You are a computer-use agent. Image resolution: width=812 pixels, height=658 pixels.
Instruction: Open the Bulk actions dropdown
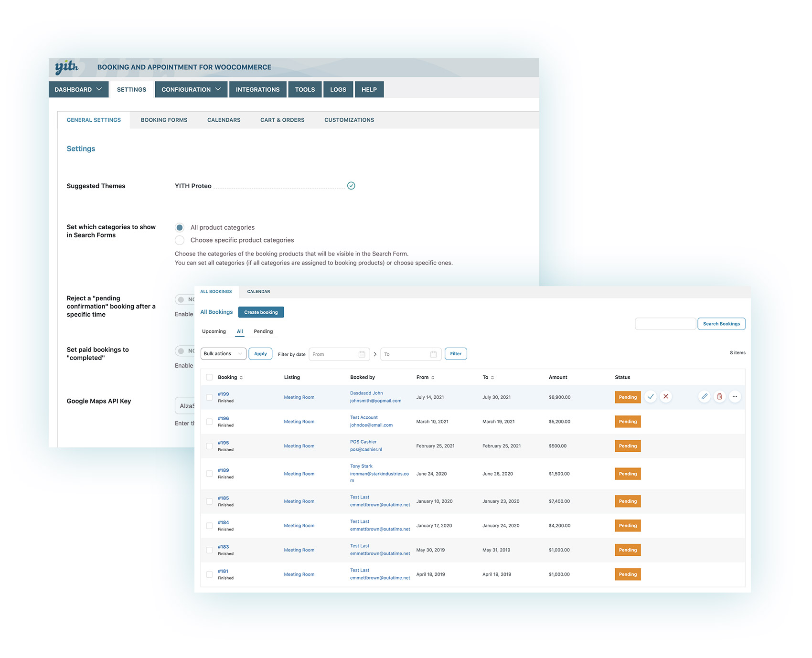coord(223,354)
